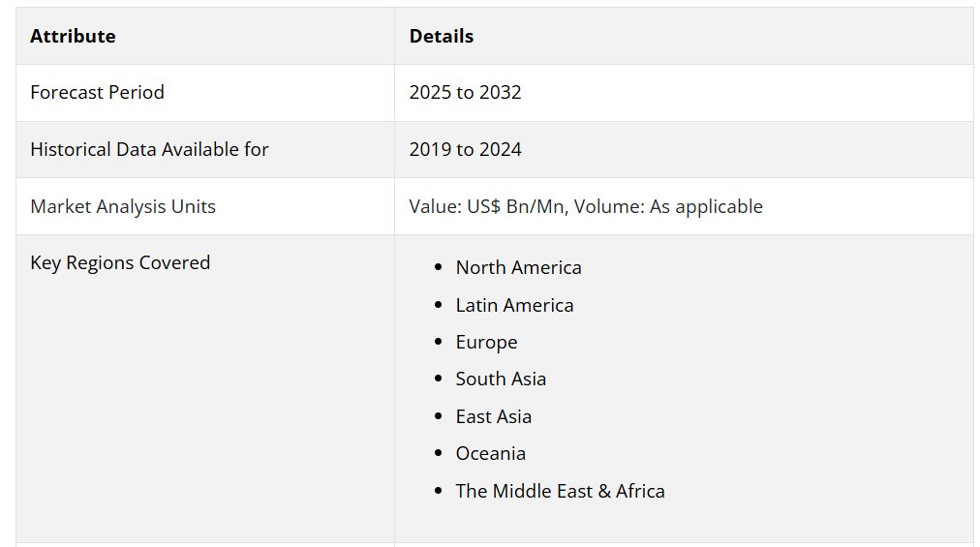Viewport: 980px width, 547px height.
Task: Click the Details column header
Action: 442,36
